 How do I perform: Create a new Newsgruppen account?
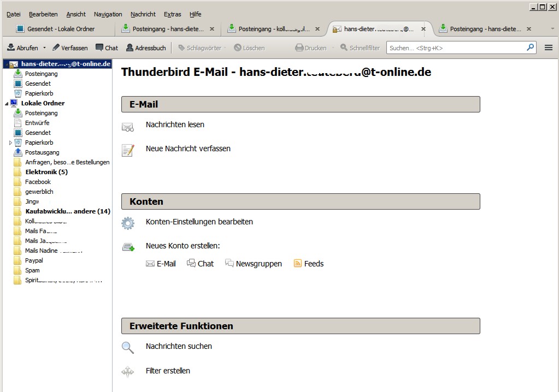click(254, 264)
